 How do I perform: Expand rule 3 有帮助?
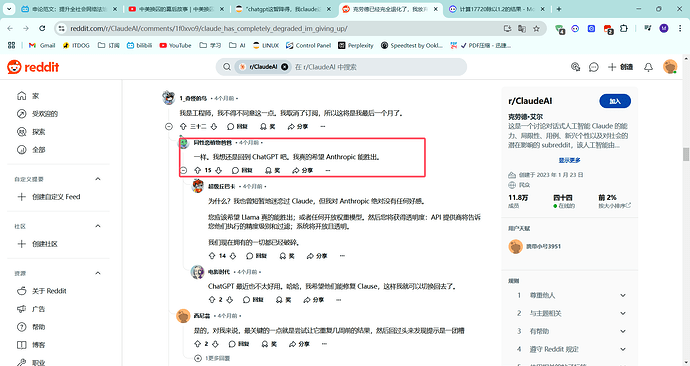click(623, 331)
